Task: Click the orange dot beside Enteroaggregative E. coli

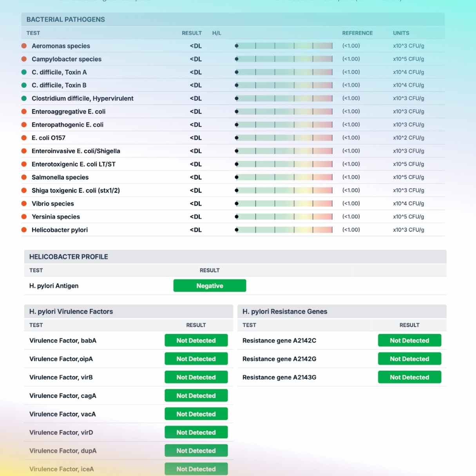Action: [24, 112]
